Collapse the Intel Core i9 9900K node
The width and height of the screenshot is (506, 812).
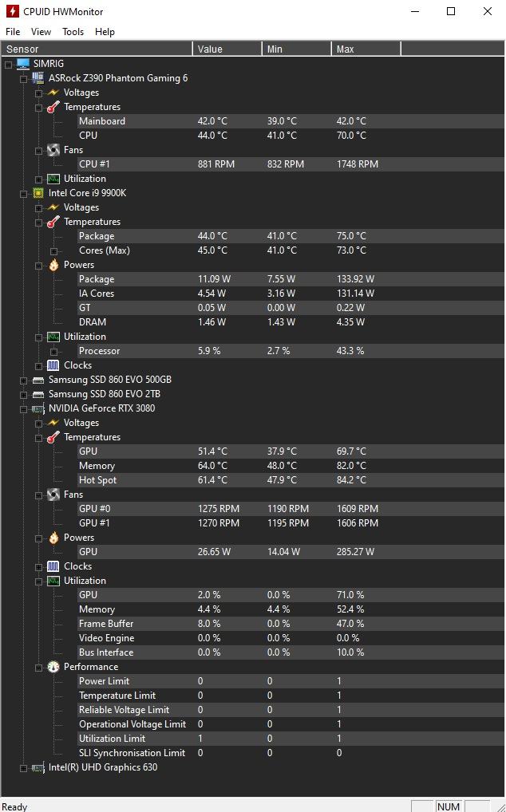[x=24, y=193]
